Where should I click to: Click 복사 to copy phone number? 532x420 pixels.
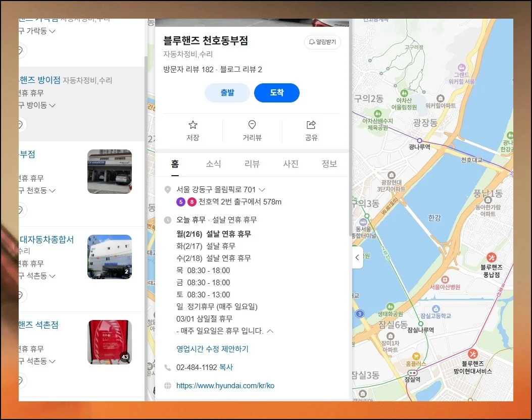point(226,367)
